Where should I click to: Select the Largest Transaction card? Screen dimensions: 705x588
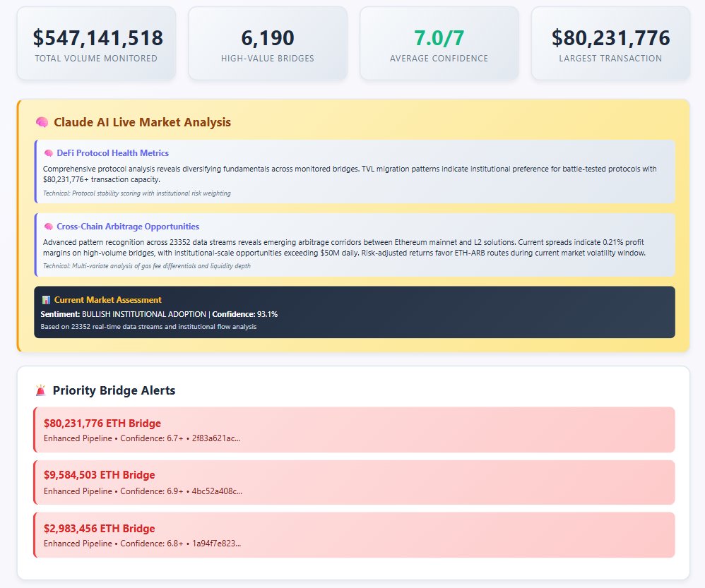tap(610, 44)
